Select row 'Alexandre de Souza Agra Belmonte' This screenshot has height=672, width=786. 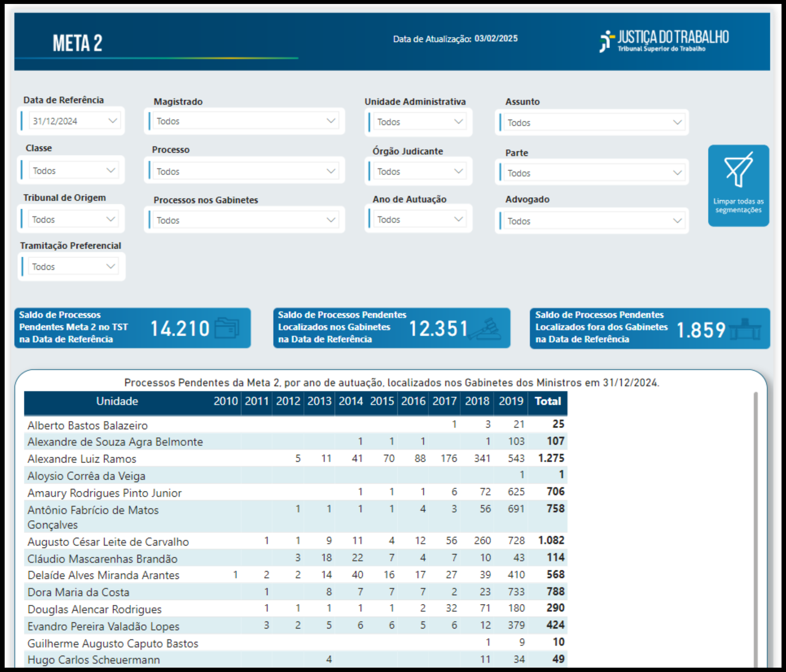coord(296,441)
